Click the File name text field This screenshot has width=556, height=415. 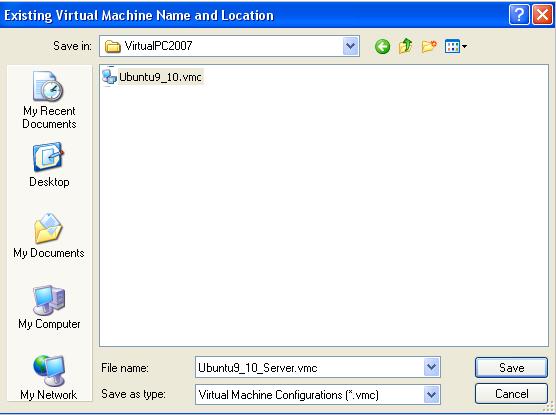[x=310, y=367]
